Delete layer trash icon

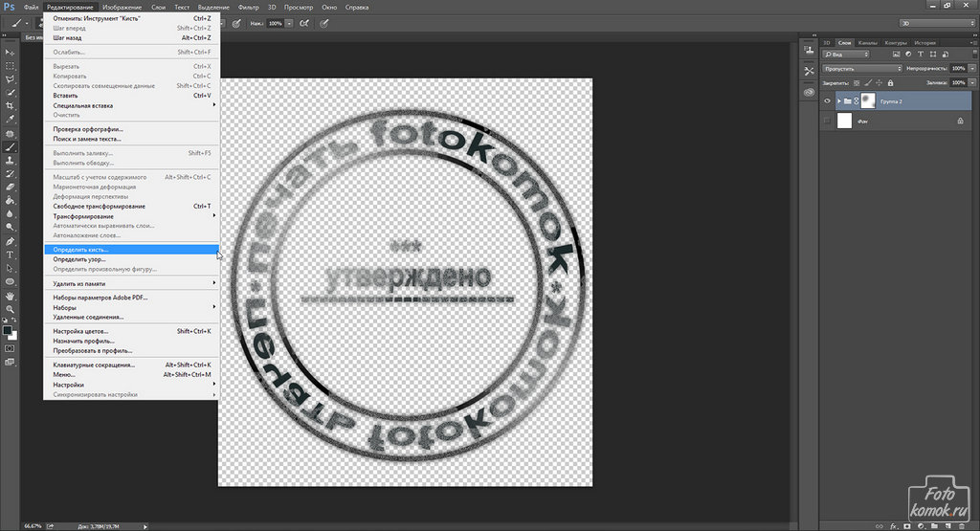coord(962,526)
